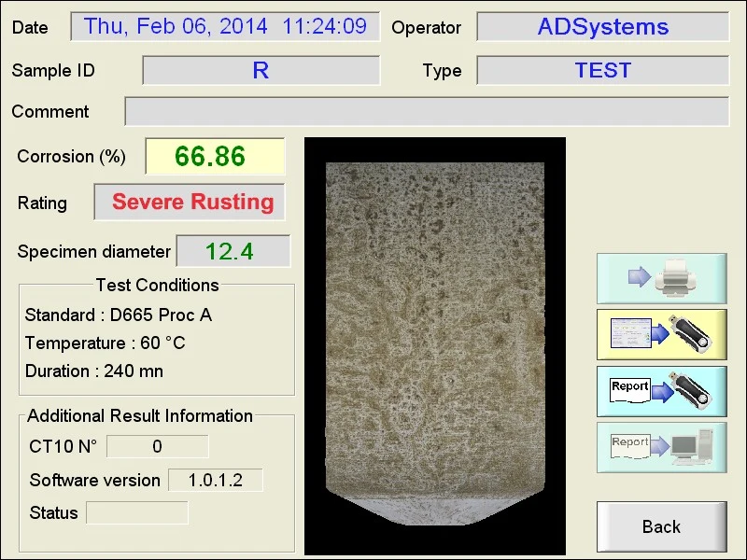This screenshot has height=560, width=747.
Task: Click the Severe Rusting rating box
Action: [190, 202]
